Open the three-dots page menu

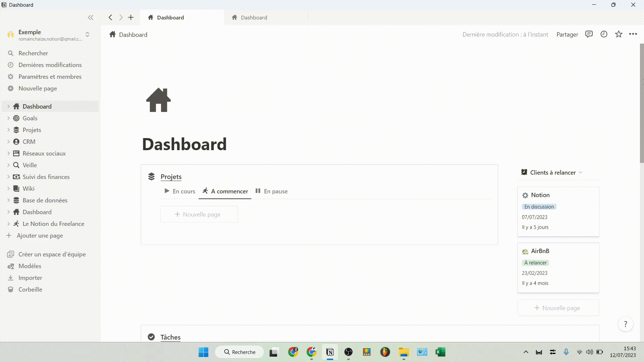pos(633,34)
